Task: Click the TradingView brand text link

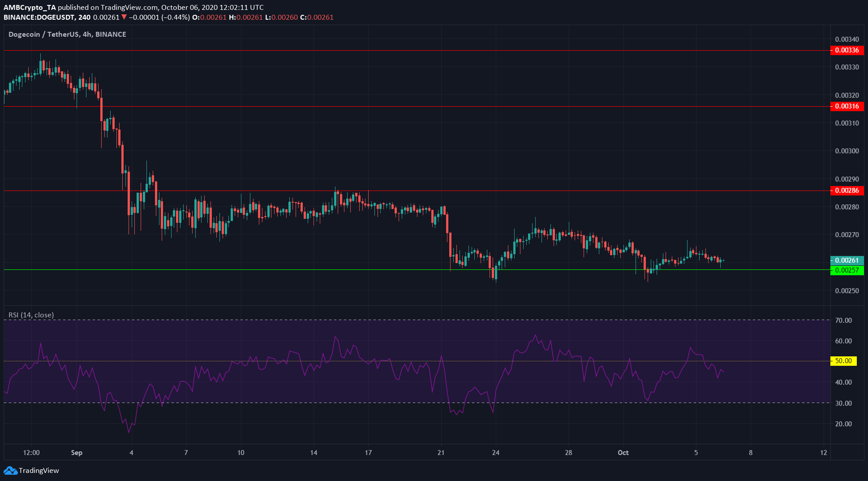Action: [x=39, y=471]
